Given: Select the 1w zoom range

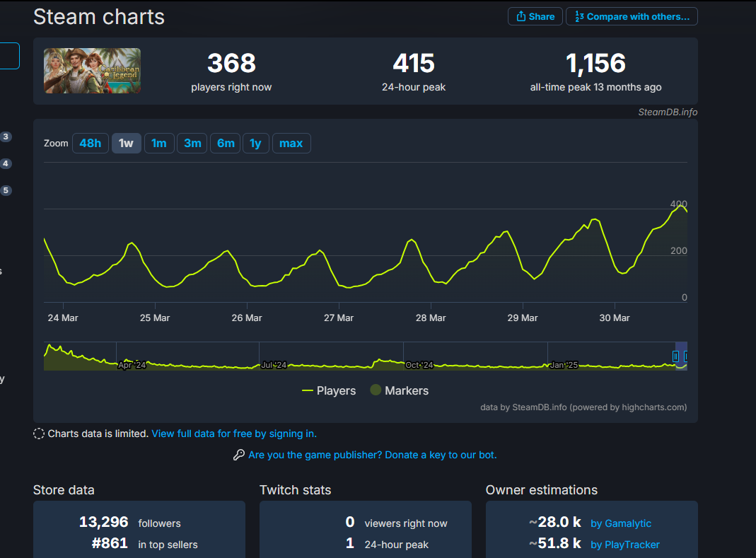Looking at the screenshot, I should click(127, 144).
